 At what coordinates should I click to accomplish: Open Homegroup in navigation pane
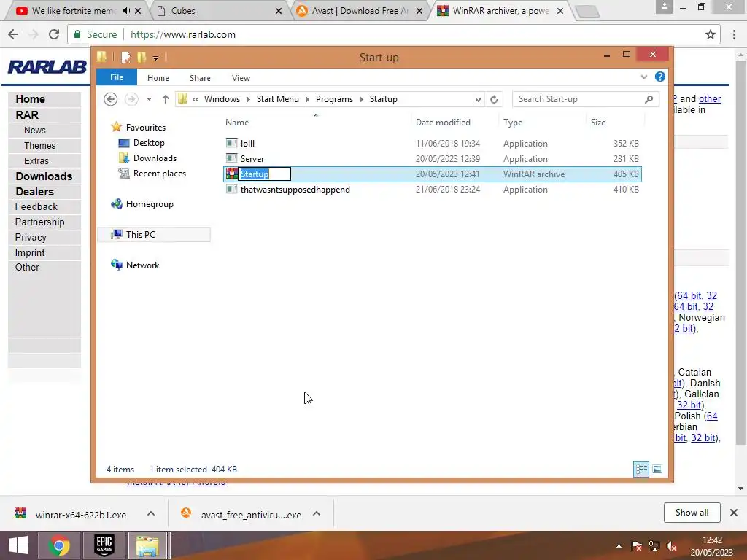click(150, 204)
